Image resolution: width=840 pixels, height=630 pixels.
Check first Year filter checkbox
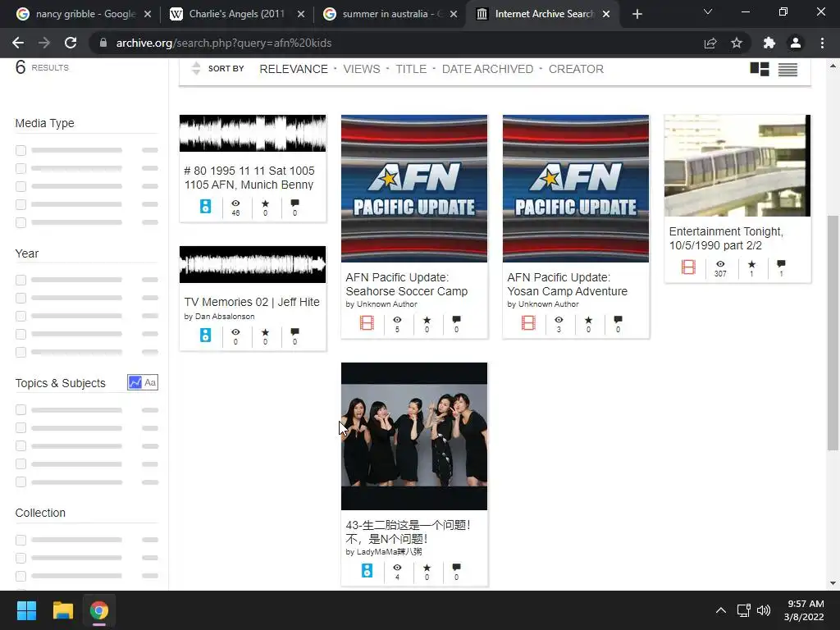21,280
